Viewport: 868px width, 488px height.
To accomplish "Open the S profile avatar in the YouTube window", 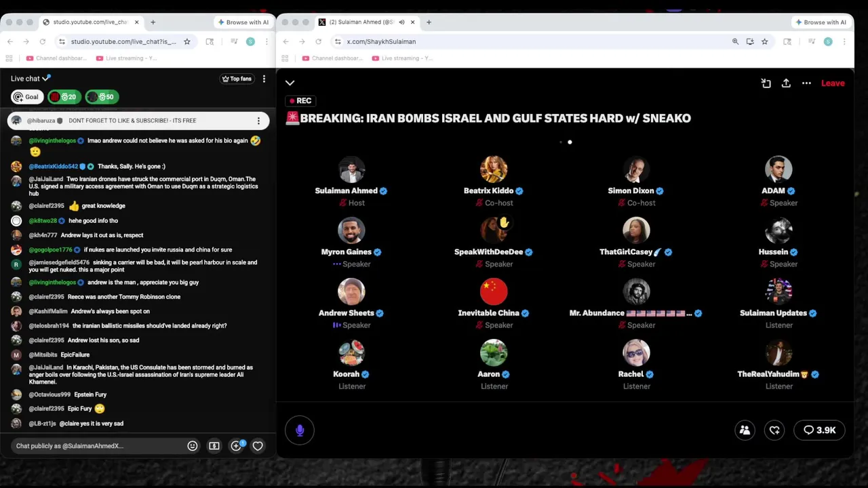I will point(250,41).
